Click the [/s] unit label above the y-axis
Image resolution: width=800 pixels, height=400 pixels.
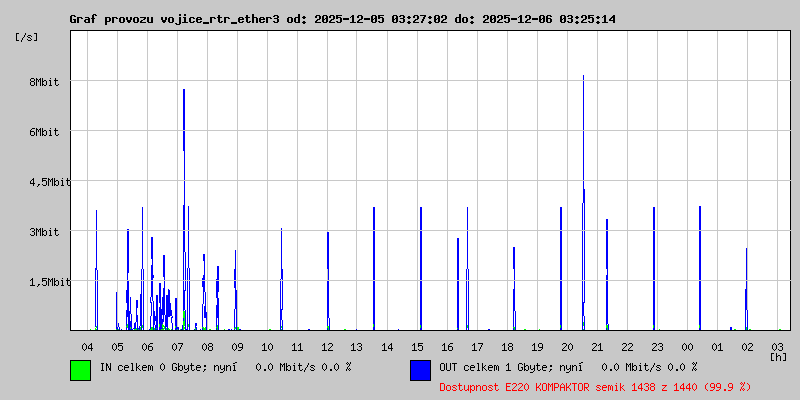tap(27, 36)
